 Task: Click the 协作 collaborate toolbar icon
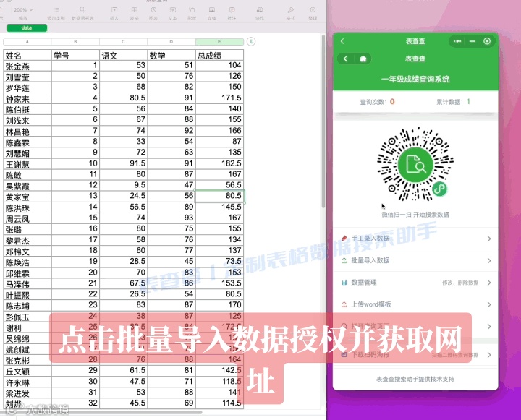[260, 10]
